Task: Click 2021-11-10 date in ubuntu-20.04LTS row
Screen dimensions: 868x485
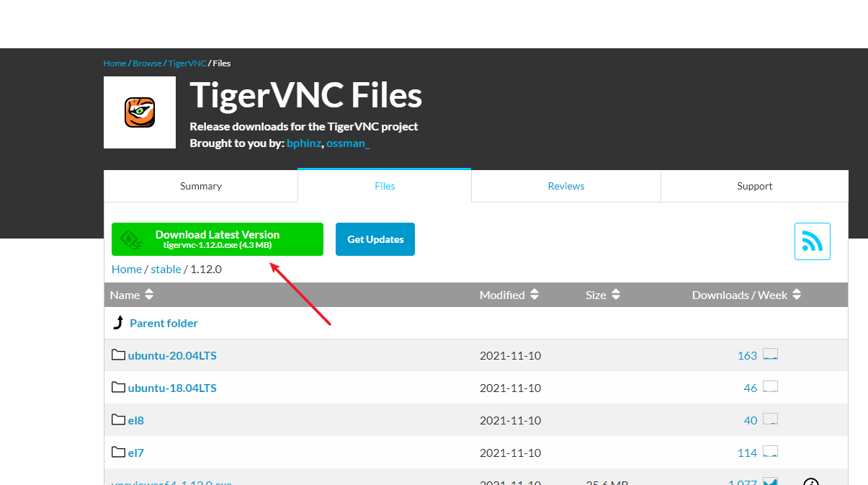Action: (x=510, y=355)
